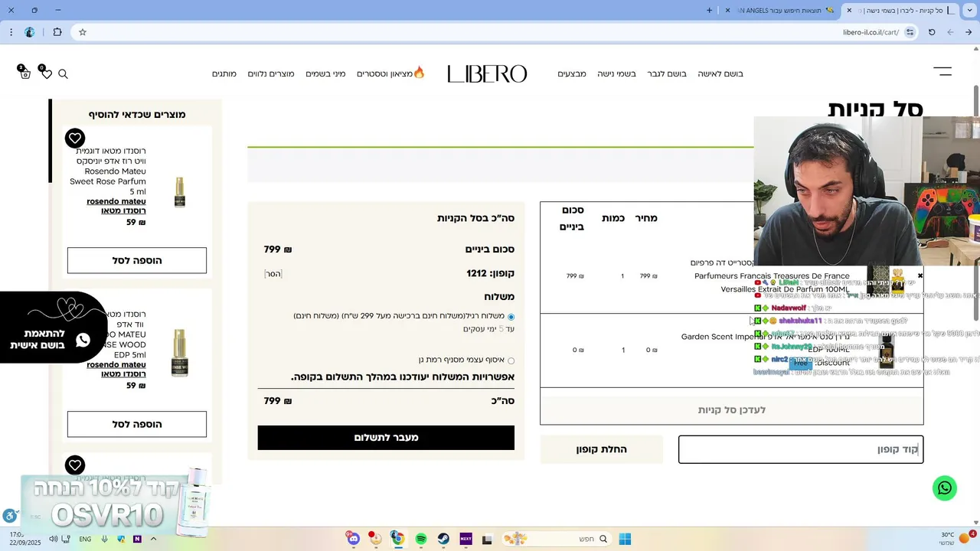
Task: Click the ENG language indicator
Action: pyautogui.click(x=85, y=539)
